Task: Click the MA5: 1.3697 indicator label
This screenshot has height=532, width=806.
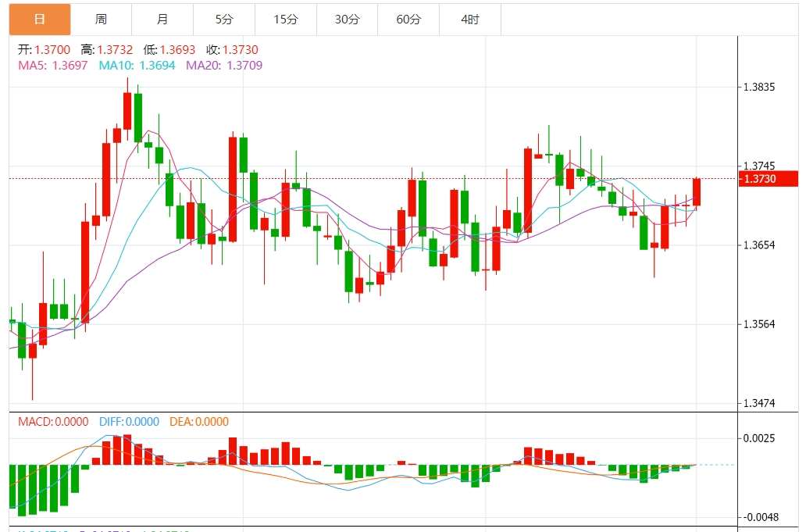Action: coord(53,66)
